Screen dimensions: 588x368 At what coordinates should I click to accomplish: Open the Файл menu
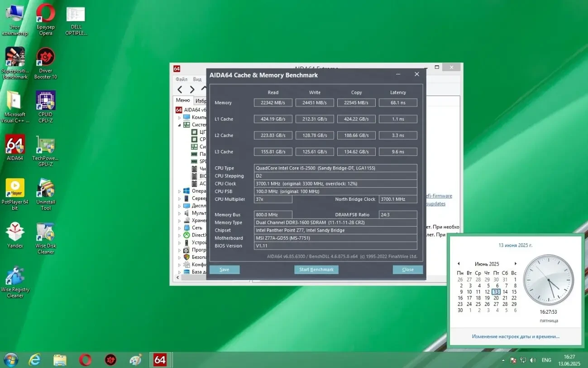pyautogui.click(x=181, y=78)
